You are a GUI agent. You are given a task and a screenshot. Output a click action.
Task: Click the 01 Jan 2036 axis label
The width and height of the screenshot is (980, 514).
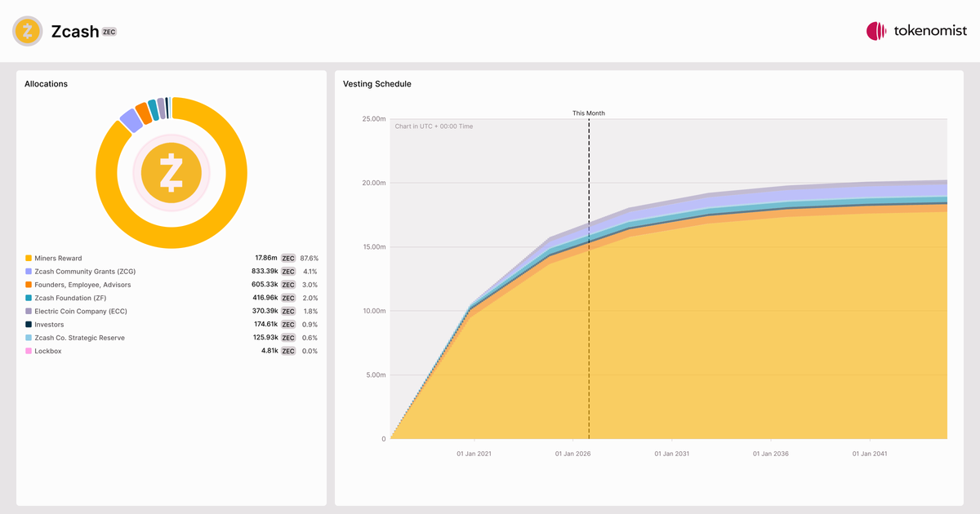pyautogui.click(x=771, y=454)
